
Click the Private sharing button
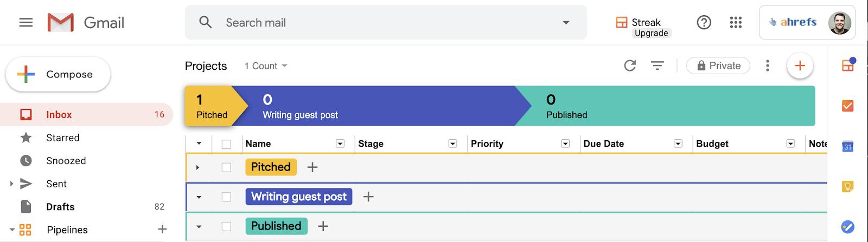point(718,66)
